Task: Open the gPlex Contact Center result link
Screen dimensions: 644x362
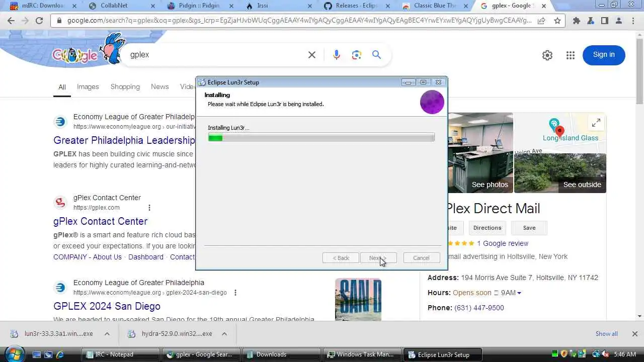Action: pyautogui.click(x=101, y=221)
